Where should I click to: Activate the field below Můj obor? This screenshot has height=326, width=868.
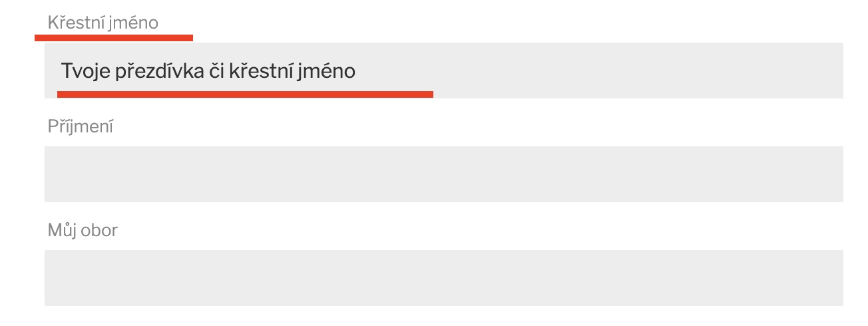(444, 278)
